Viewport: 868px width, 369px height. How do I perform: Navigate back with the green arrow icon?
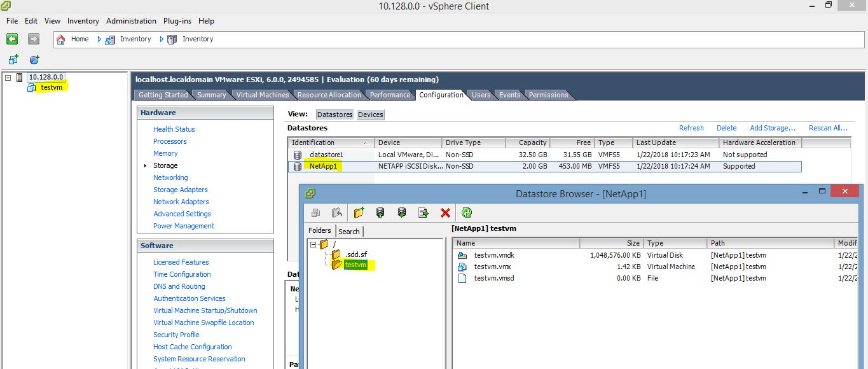tap(11, 39)
